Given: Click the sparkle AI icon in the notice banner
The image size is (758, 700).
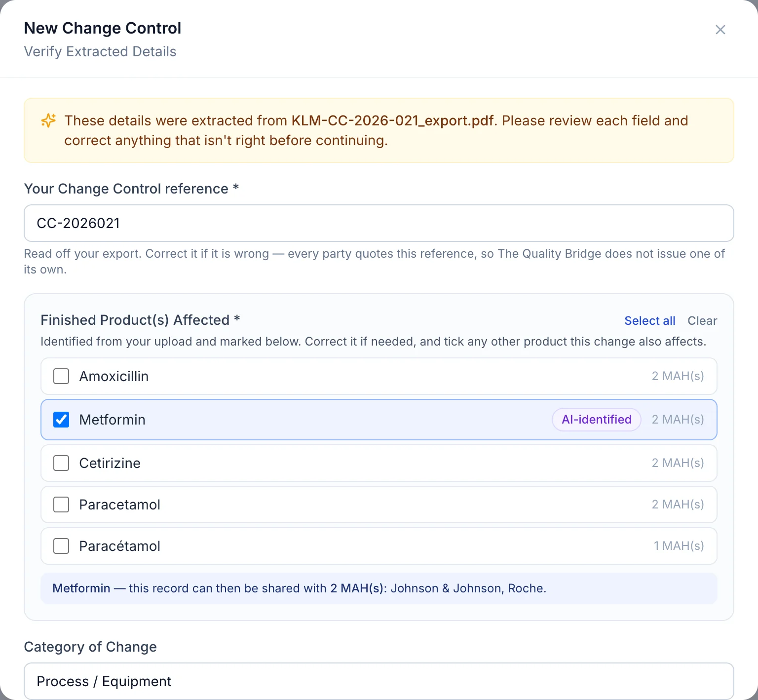Looking at the screenshot, I should click(x=48, y=120).
